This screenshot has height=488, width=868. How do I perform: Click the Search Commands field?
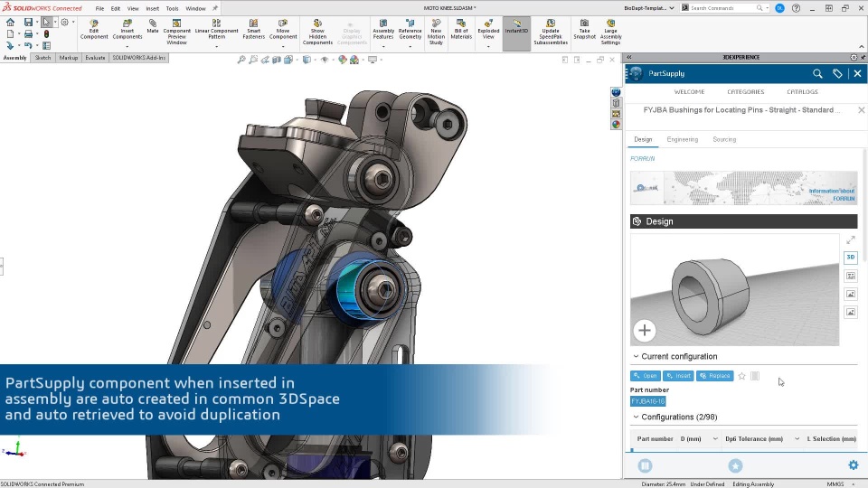coord(723,8)
